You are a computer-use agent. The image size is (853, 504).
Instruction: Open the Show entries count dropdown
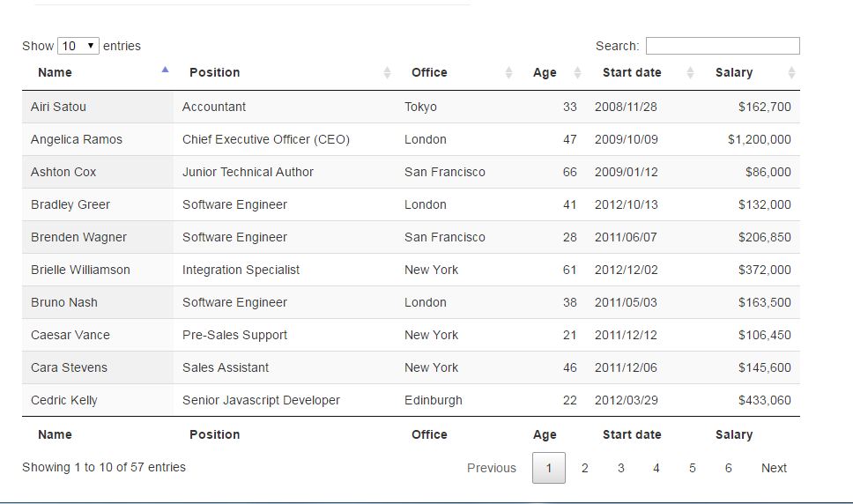click(78, 46)
